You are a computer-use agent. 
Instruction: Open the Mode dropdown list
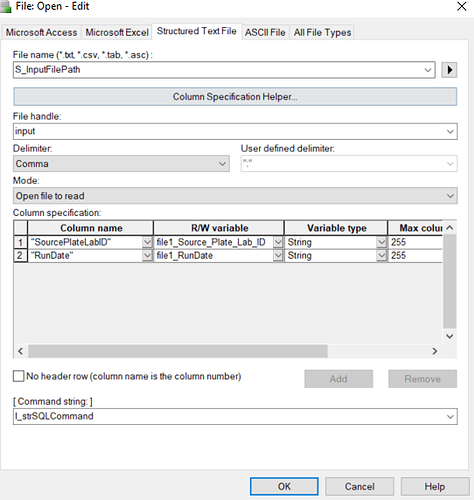[x=450, y=196]
